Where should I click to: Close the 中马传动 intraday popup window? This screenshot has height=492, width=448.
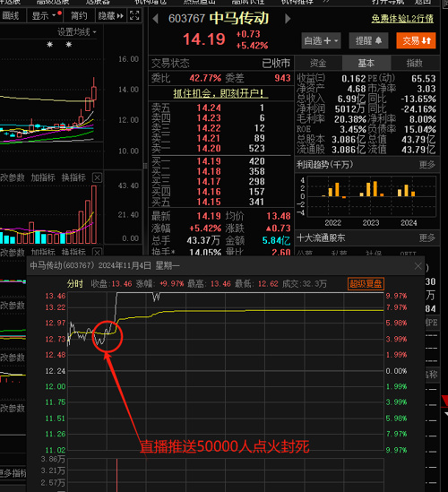[418, 266]
